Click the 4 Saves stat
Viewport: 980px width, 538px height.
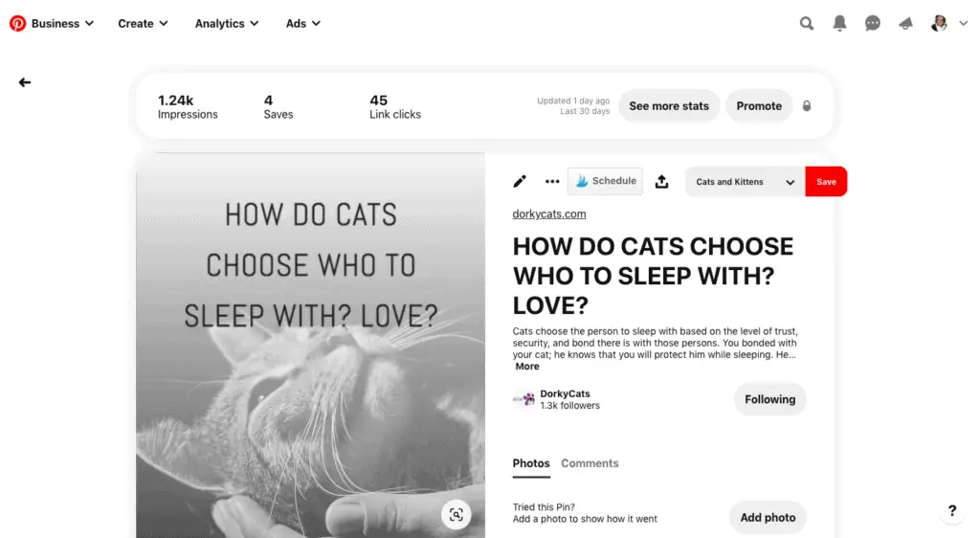[278, 107]
